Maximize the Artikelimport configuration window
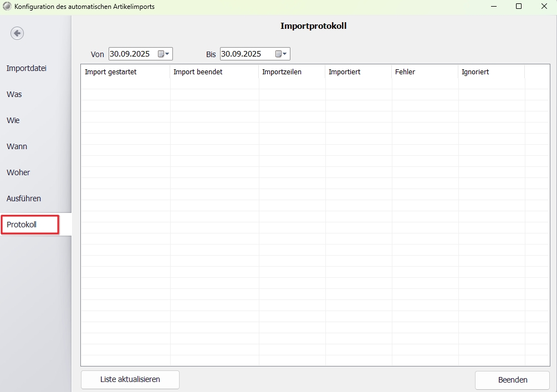Image resolution: width=557 pixels, height=392 pixels. coord(519,7)
